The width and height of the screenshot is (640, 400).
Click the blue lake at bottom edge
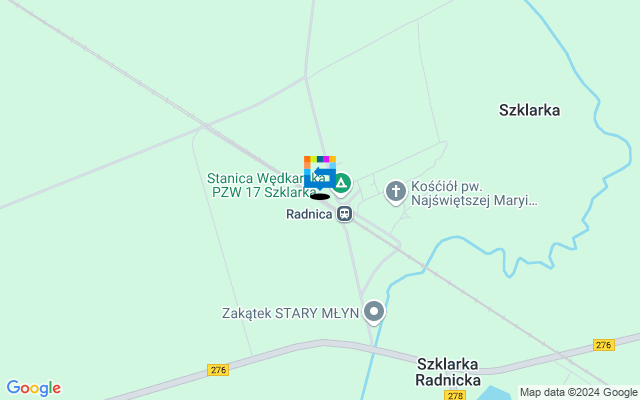click(x=494, y=393)
